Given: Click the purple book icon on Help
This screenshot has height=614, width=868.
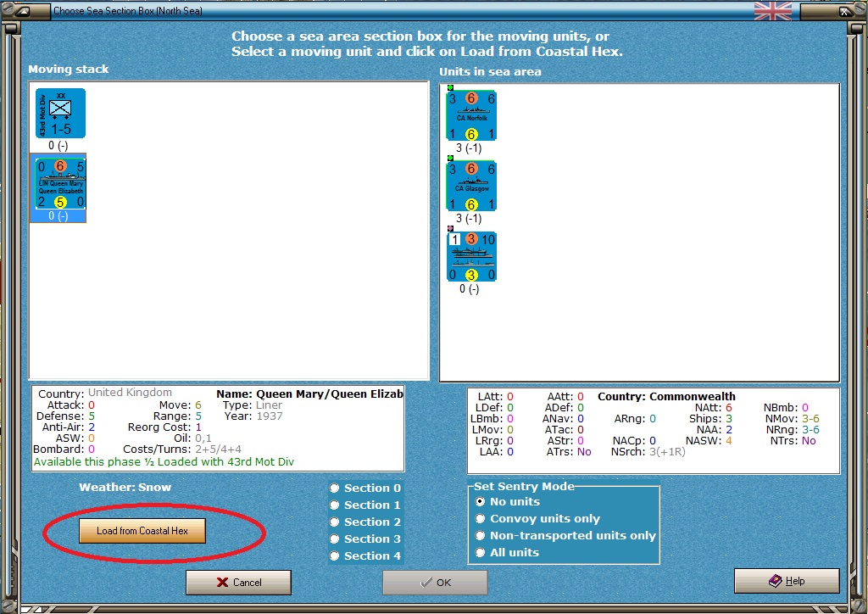Looking at the screenshot, I should 775,581.
